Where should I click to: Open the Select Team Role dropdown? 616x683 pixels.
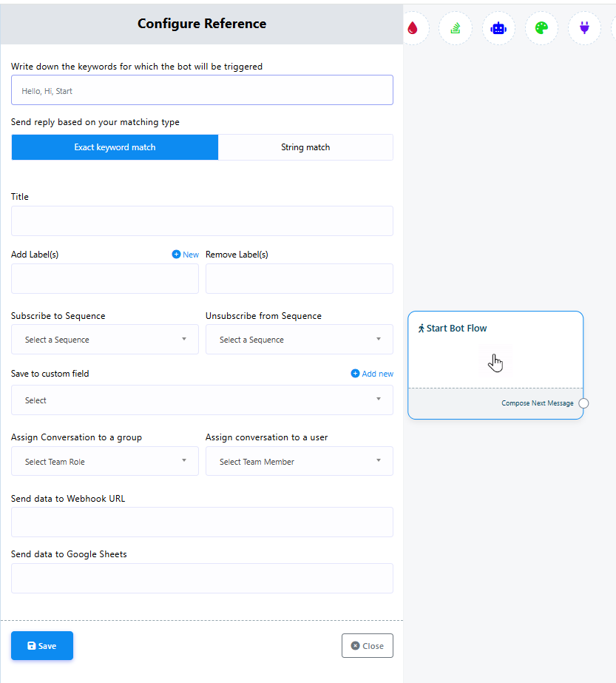point(105,462)
